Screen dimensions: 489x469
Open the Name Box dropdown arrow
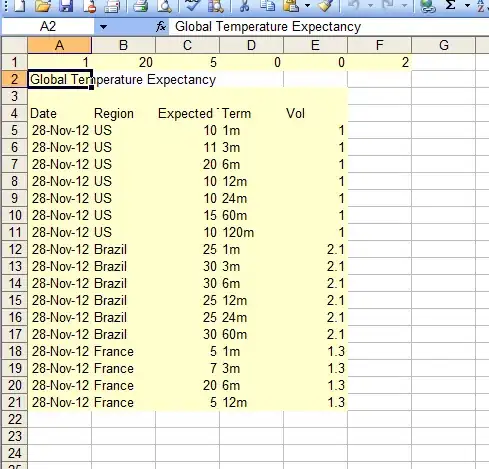pyautogui.click(x=103, y=27)
